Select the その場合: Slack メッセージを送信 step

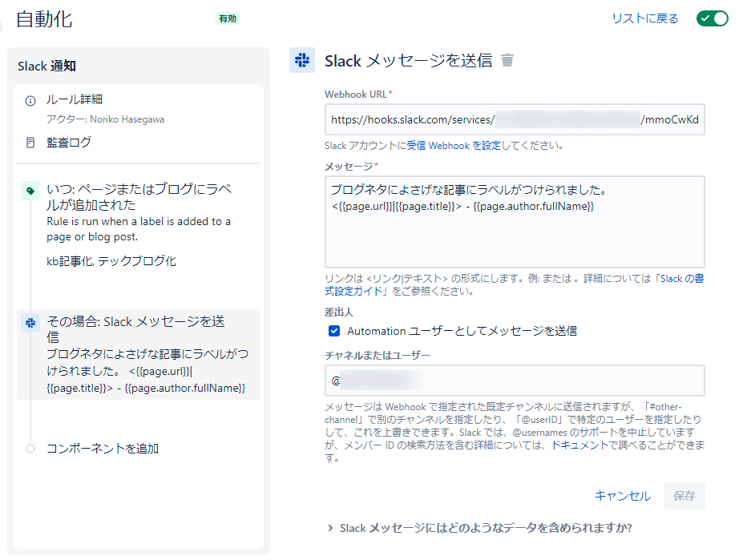pyautogui.click(x=139, y=354)
